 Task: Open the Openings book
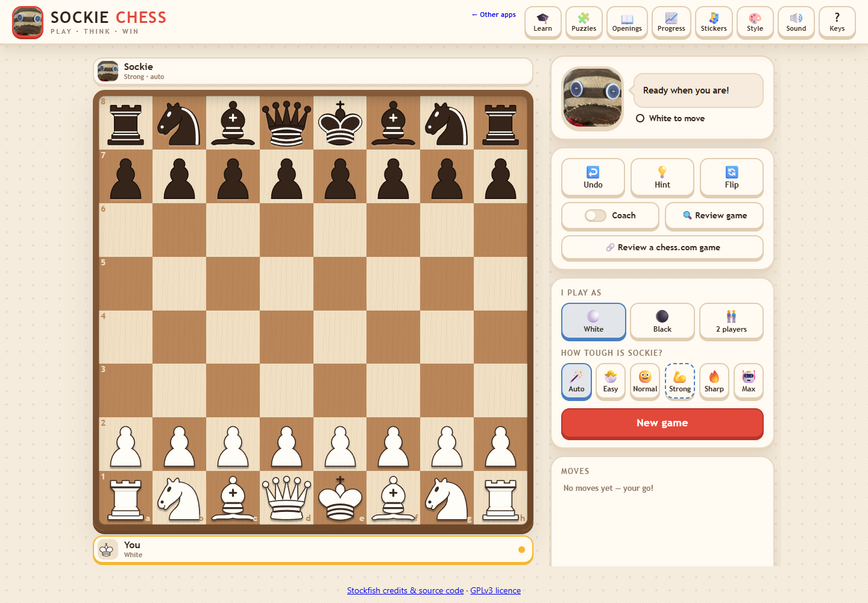pyautogui.click(x=627, y=23)
